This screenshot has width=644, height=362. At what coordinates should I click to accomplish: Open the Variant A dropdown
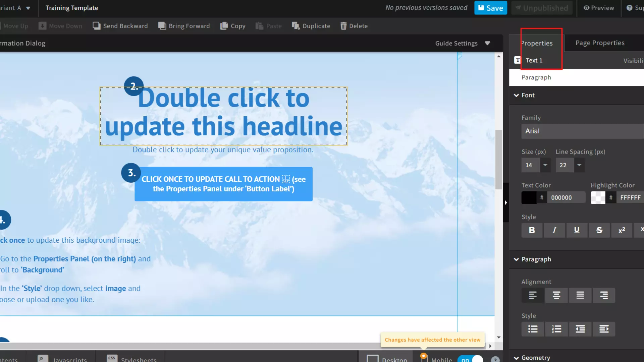tap(28, 8)
